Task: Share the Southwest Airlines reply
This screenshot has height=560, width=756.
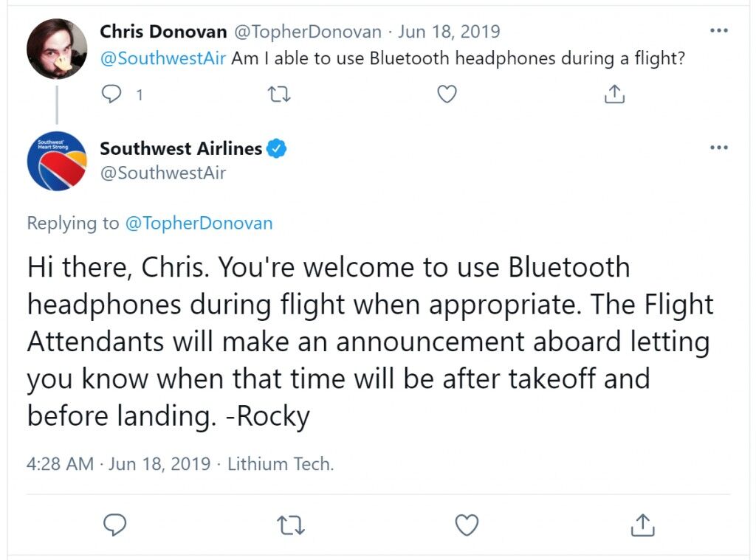Action: [x=643, y=525]
